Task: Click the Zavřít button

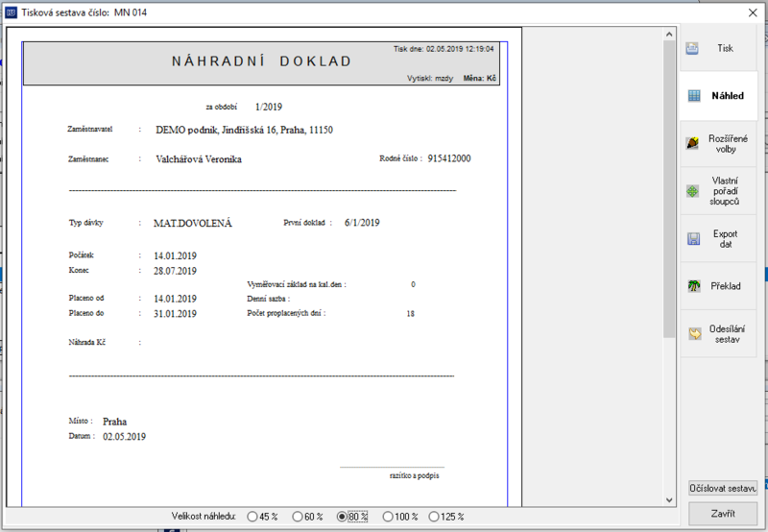Action: [x=723, y=514]
